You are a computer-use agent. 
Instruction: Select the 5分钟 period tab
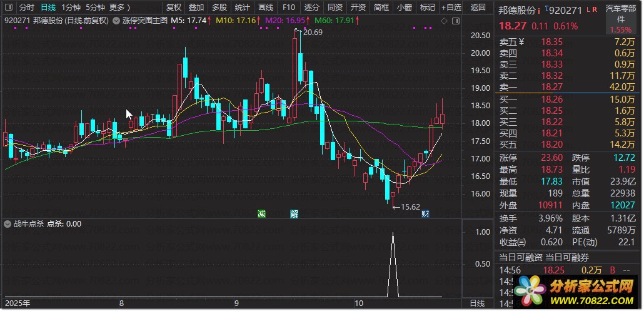95,8
